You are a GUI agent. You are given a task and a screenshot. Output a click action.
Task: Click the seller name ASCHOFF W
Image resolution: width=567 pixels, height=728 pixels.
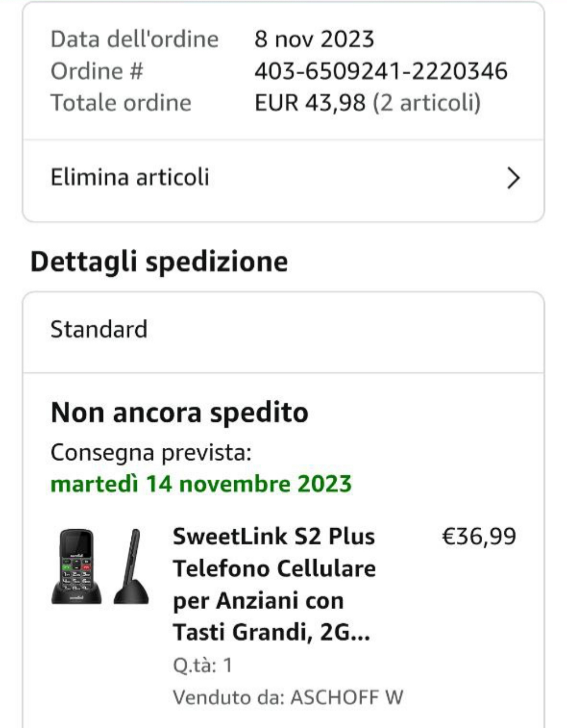[347, 697]
